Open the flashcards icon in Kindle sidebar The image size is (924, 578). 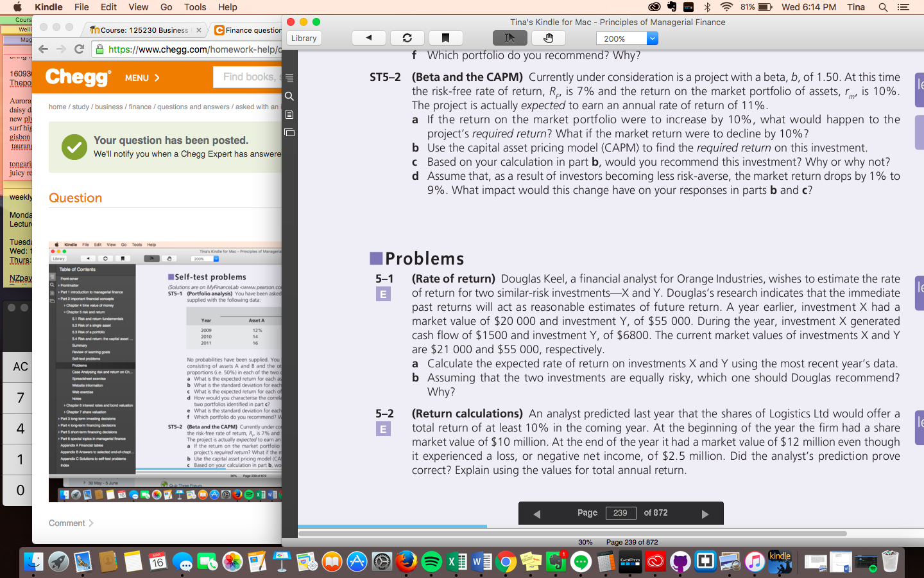(x=289, y=132)
